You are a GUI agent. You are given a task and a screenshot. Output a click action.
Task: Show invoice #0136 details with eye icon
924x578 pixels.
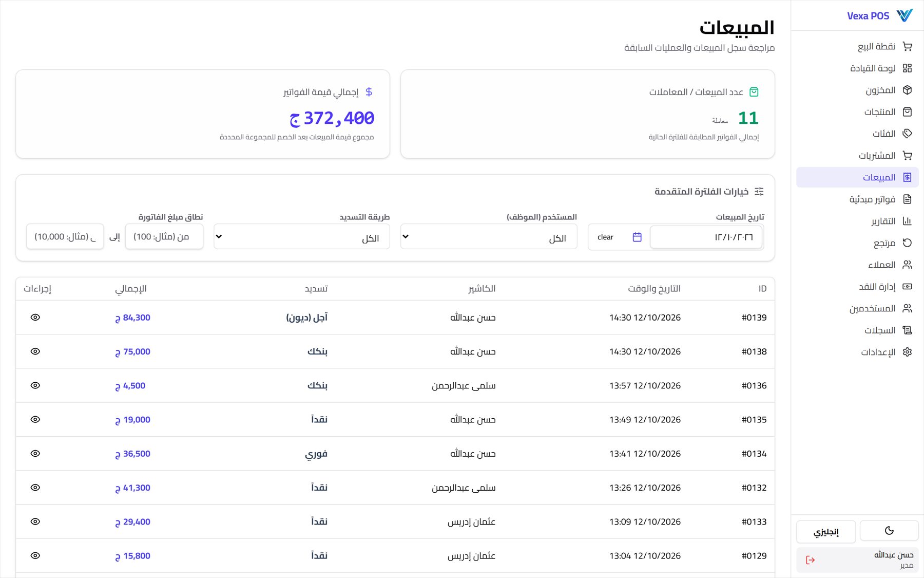click(x=35, y=385)
